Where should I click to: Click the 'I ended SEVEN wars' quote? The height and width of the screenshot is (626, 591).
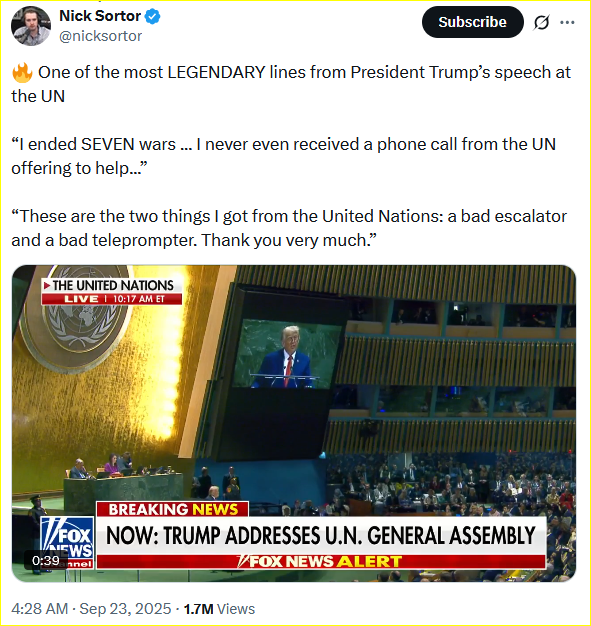point(283,156)
